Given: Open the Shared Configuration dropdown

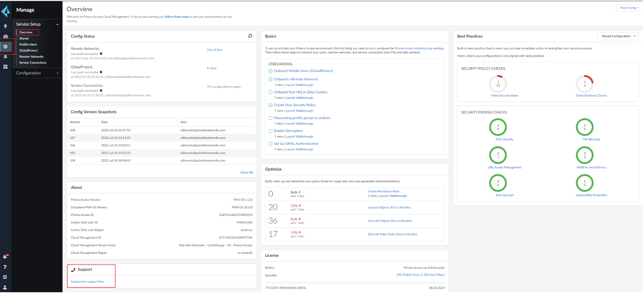Looking at the screenshot, I should 618,36.
